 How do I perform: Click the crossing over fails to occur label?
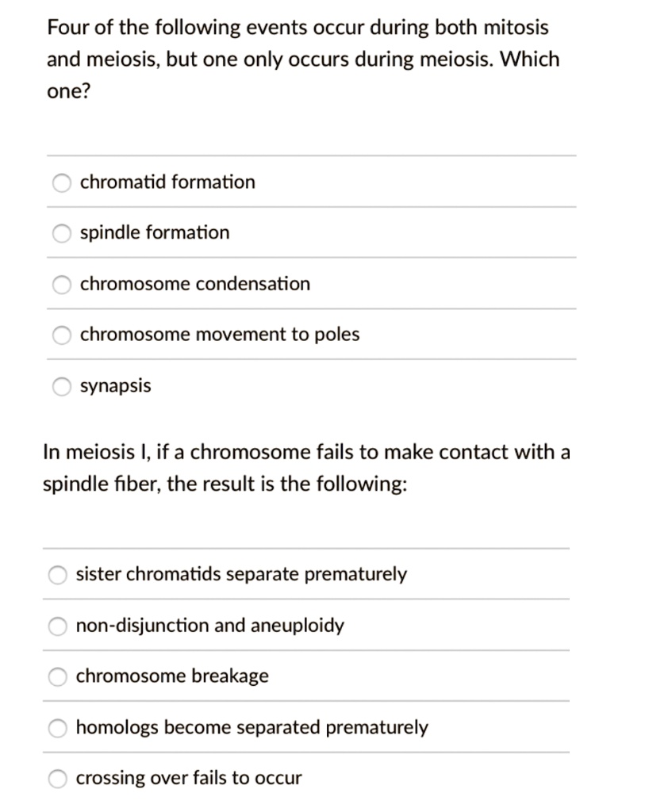click(189, 779)
